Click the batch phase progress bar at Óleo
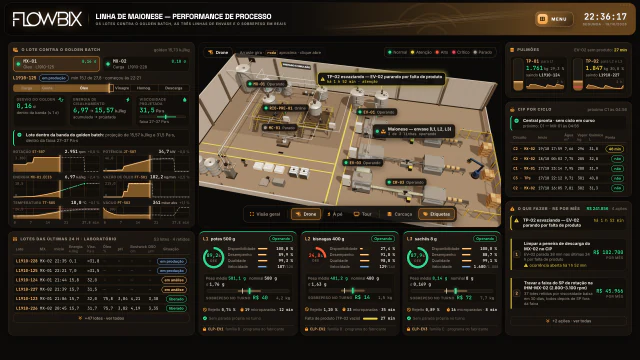Screen dimensions: 640x360 84,88
